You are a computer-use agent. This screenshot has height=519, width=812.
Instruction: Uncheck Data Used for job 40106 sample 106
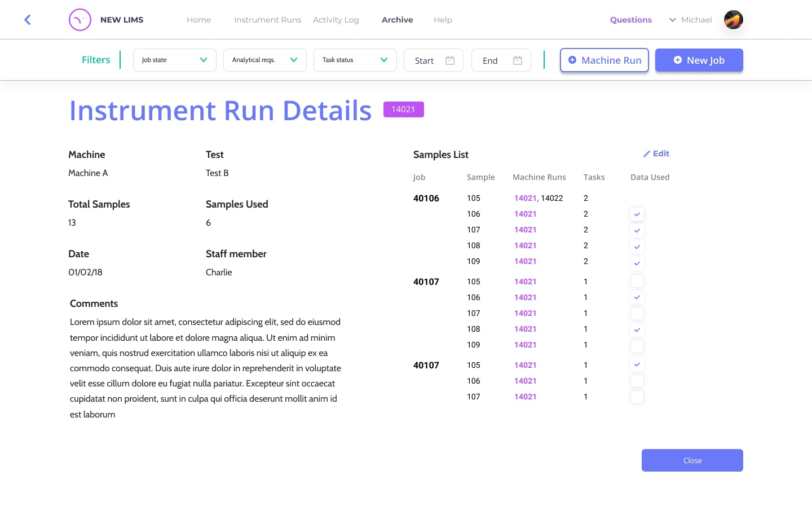[x=637, y=214]
